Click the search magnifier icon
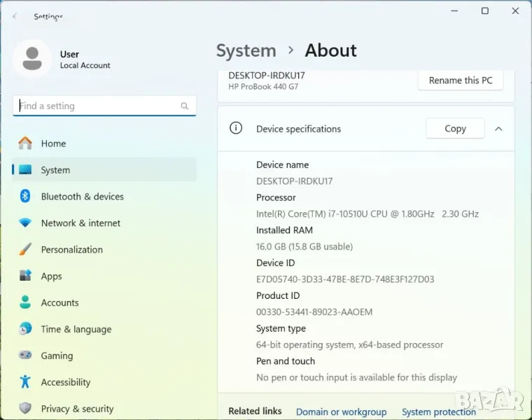 coord(185,106)
